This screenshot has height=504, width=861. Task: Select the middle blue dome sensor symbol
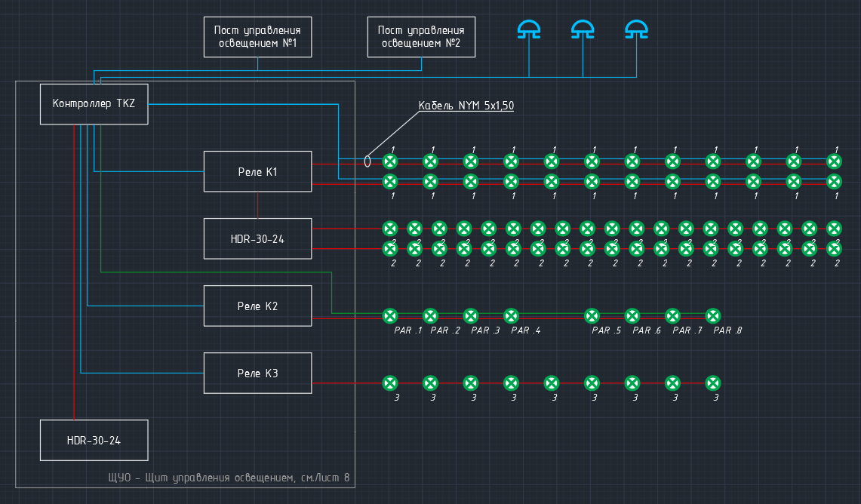click(583, 30)
